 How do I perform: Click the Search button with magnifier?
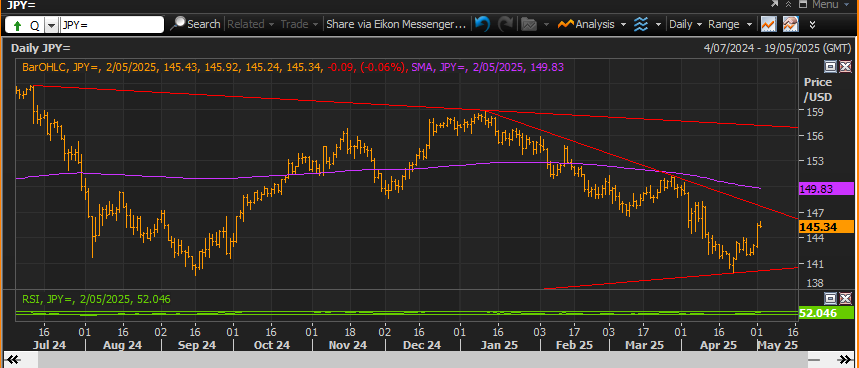195,24
